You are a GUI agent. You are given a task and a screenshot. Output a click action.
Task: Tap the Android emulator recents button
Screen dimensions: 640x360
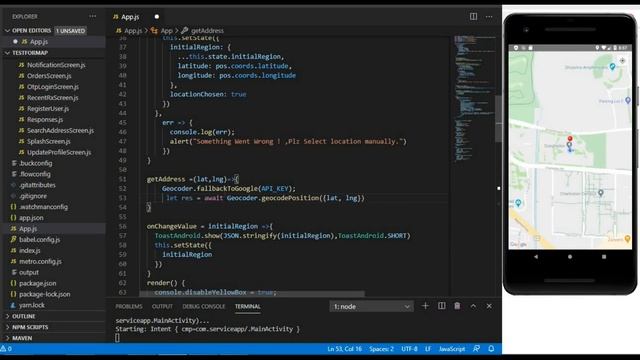coord(604,257)
